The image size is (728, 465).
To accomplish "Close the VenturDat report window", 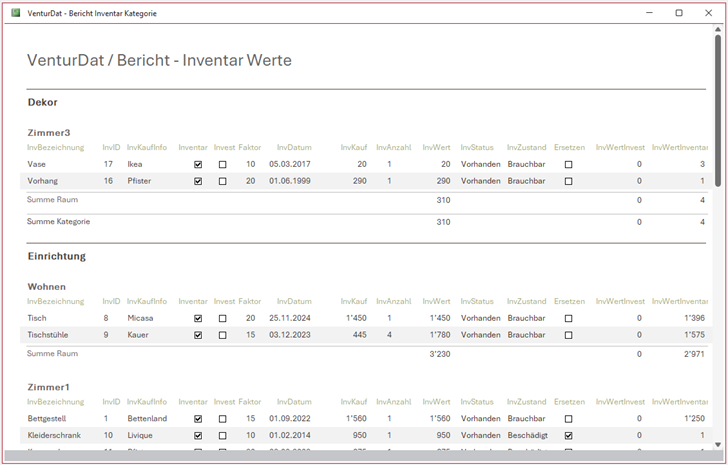I will click(707, 13).
